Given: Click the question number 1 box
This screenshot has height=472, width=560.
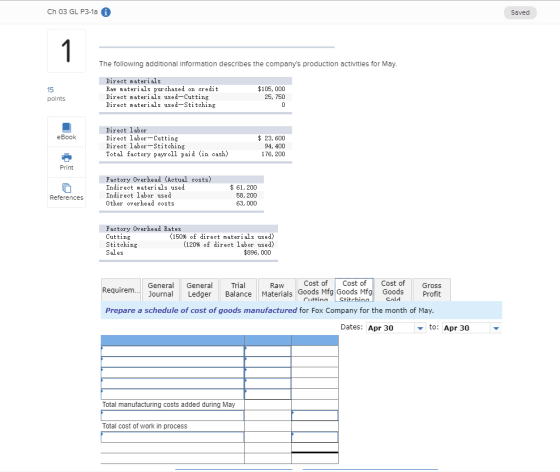Looking at the screenshot, I should click(x=66, y=51).
